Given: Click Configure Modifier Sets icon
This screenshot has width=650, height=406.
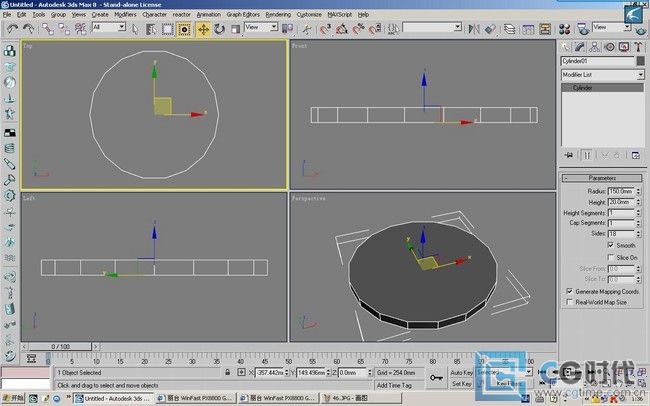Looking at the screenshot, I should (x=636, y=156).
